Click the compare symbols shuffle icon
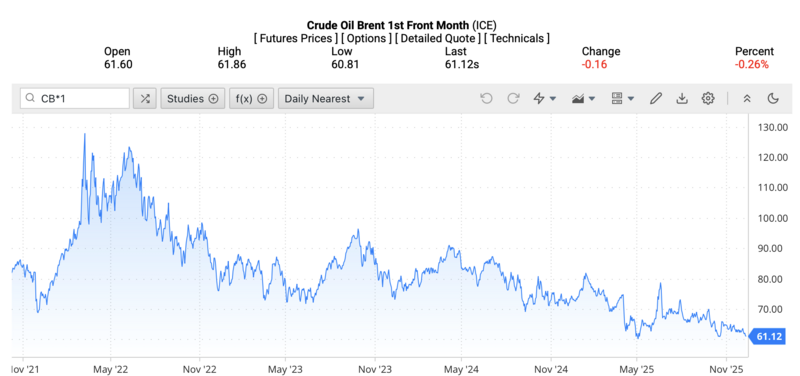Screen dimensions: 800x376 pyautogui.click(x=145, y=98)
